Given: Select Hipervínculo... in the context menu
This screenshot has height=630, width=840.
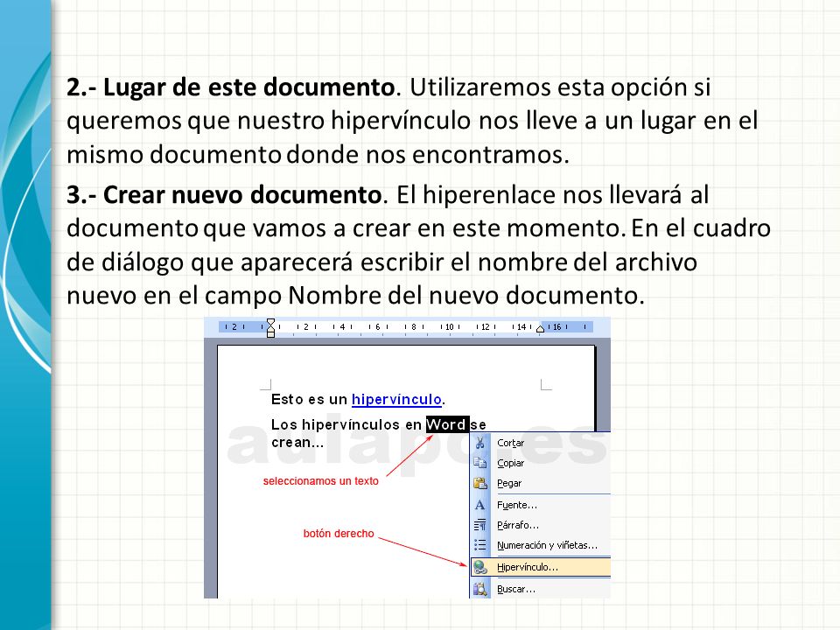Looking at the screenshot, I should [x=541, y=567].
